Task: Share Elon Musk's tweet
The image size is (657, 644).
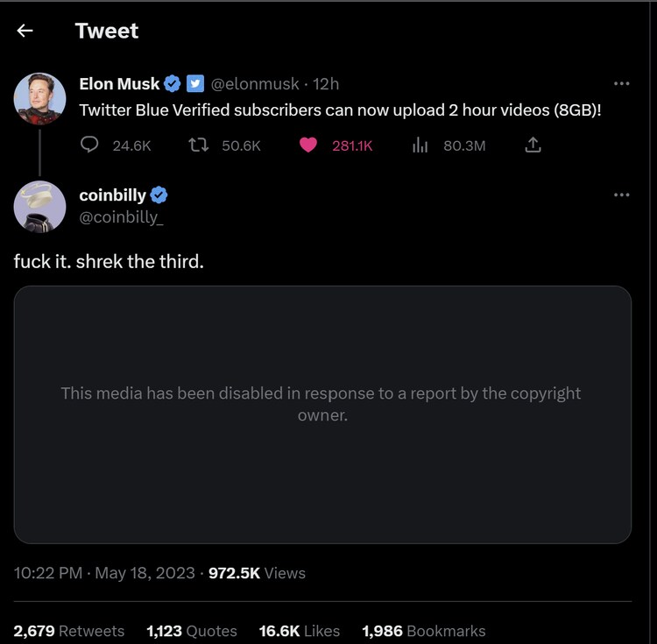Action: point(532,145)
